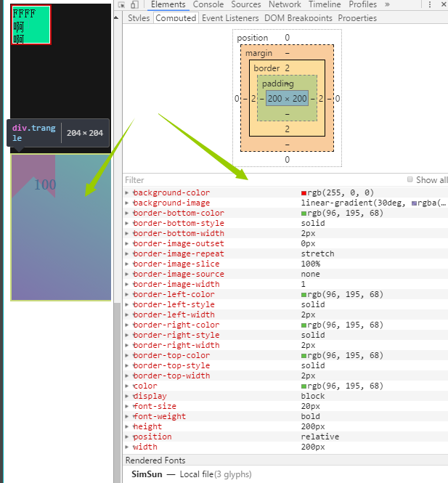Click the border-top-color green swatch

[304, 356]
